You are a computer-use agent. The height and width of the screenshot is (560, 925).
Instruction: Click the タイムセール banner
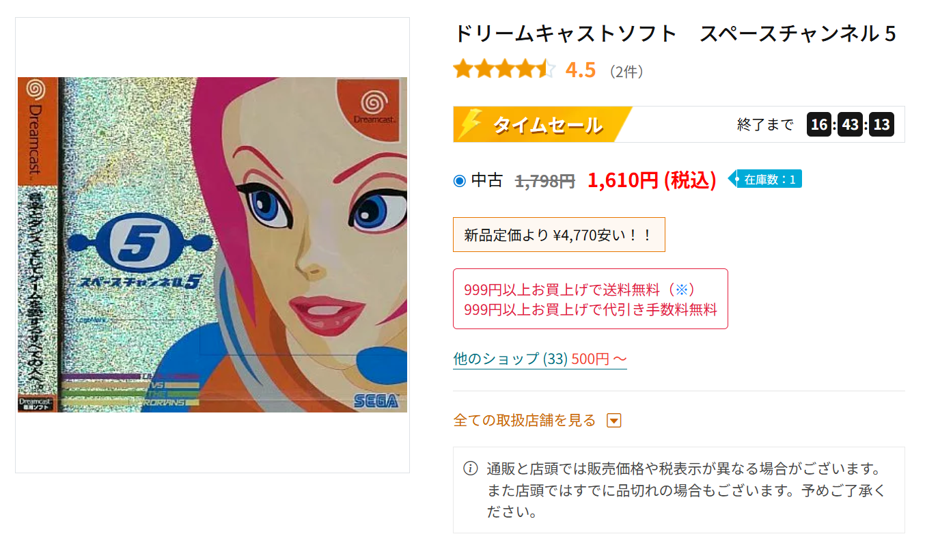click(543, 124)
